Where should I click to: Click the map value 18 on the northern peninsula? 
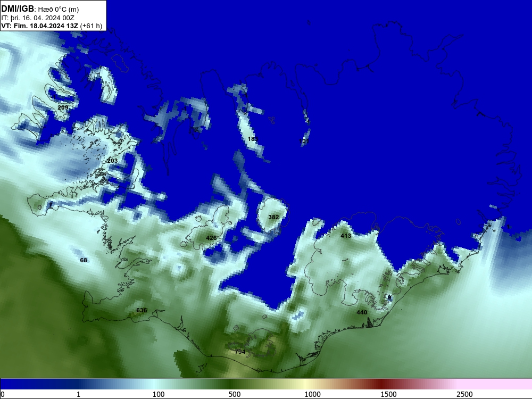(x=253, y=139)
